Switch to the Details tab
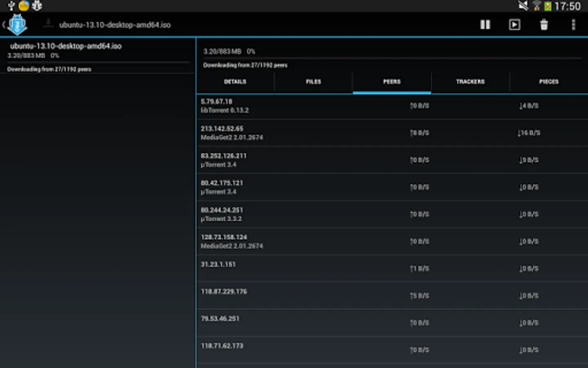Screen dimensions: 588x368 [x=235, y=82]
